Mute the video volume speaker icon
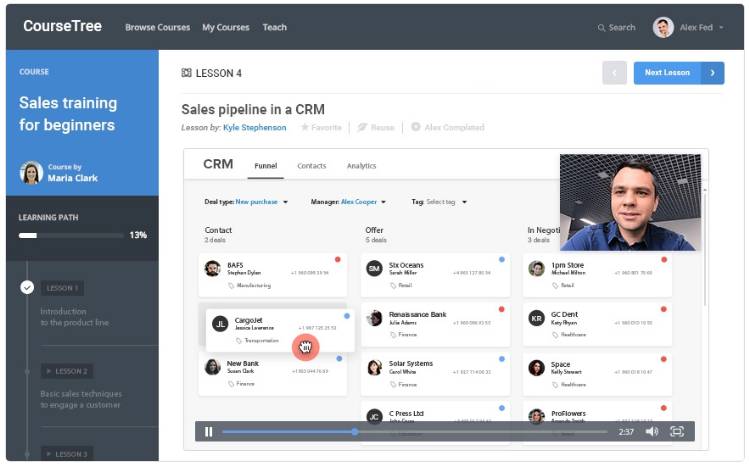 (x=652, y=432)
